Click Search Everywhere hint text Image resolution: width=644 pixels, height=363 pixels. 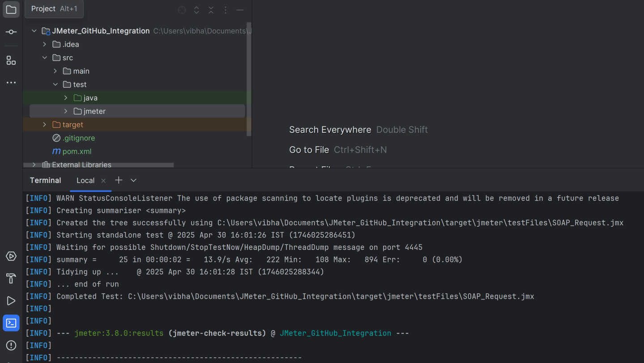330,130
